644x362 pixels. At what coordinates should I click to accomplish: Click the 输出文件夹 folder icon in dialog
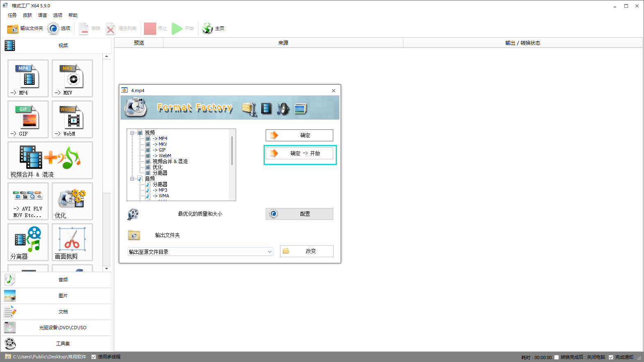[x=134, y=235]
